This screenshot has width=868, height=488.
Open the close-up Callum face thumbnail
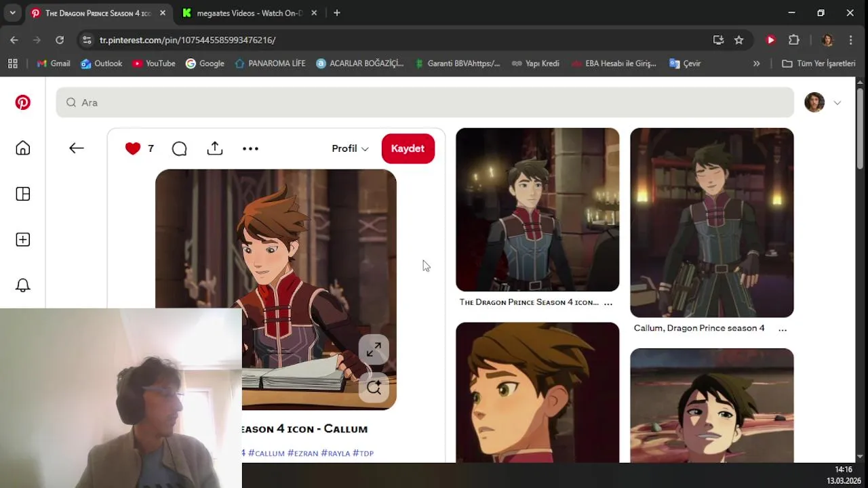[x=537, y=392]
